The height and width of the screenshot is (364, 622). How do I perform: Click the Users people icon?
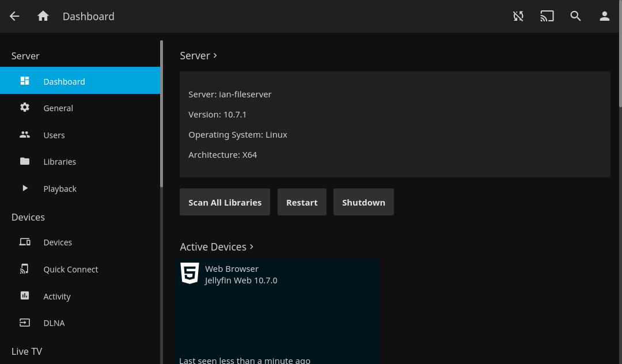point(25,135)
